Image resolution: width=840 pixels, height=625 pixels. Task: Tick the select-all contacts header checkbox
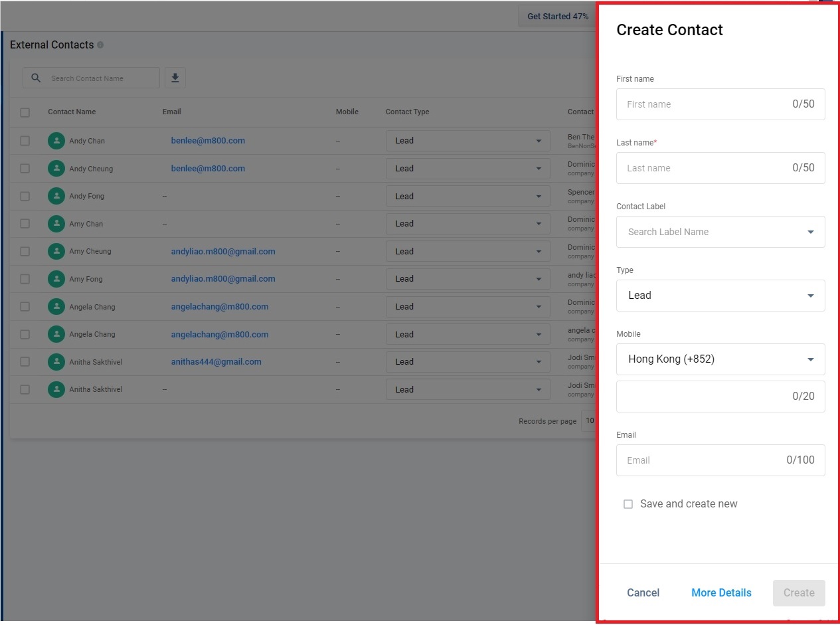coord(25,112)
